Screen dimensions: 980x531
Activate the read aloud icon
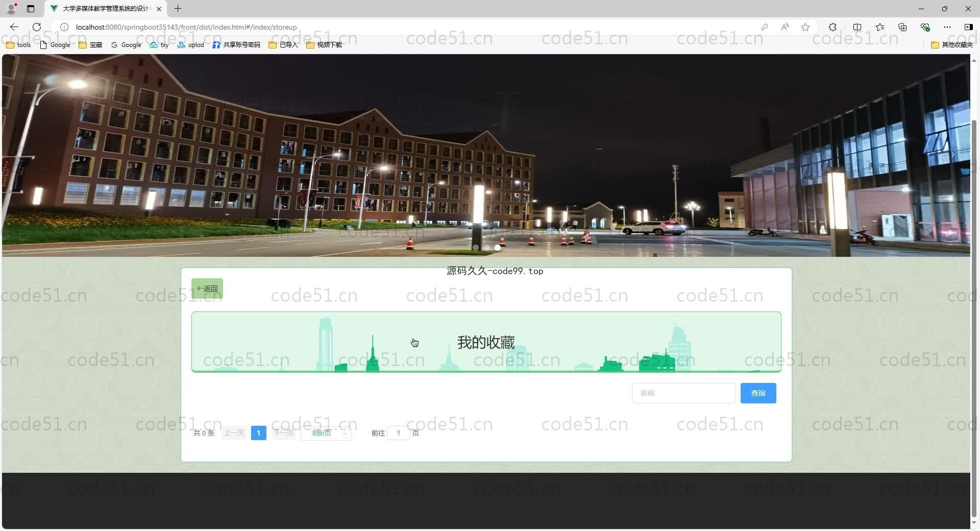pos(785,27)
